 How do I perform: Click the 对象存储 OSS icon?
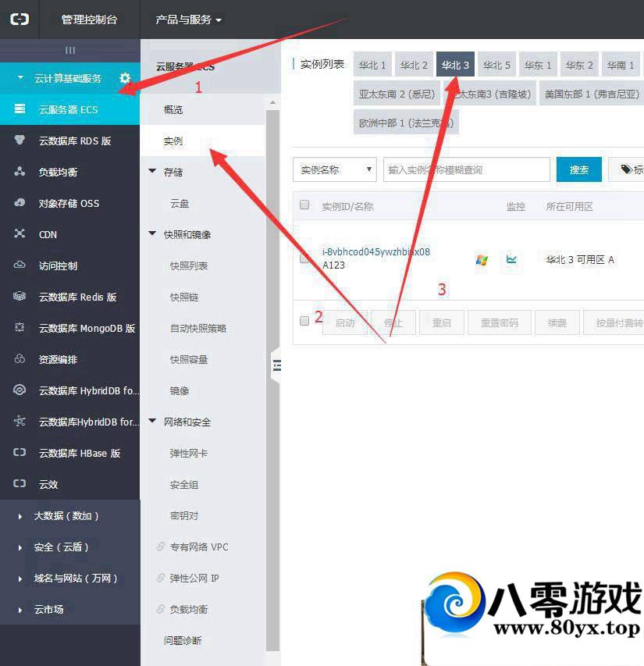(x=20, y=202)
